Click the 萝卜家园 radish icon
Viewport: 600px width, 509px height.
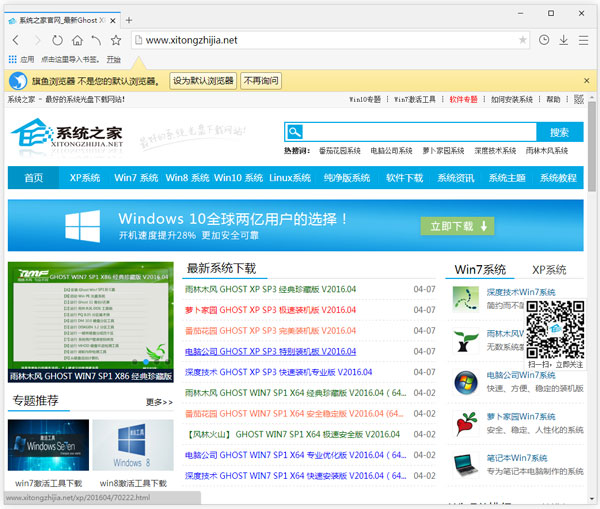pos(466,423)
